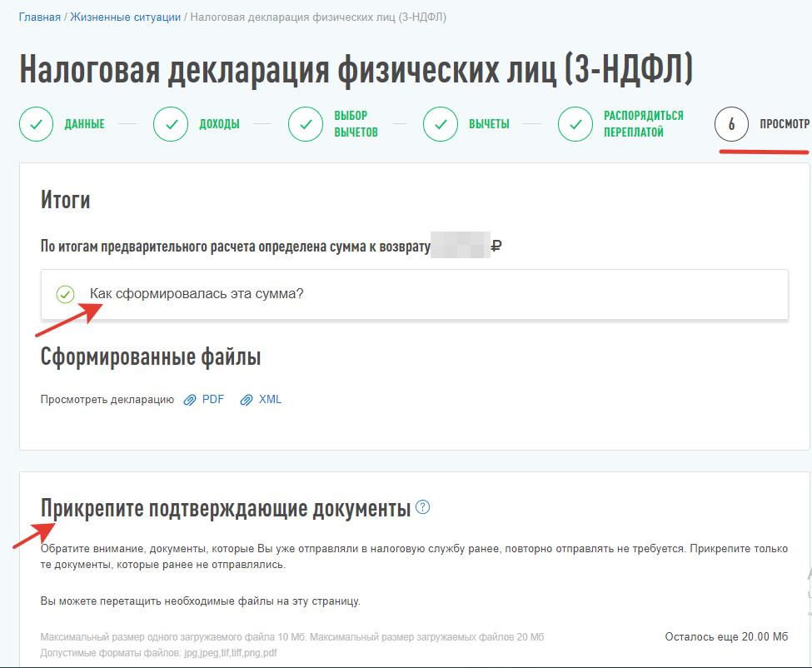Expand "Как сформировалась эта сумма?" panel

197,294
